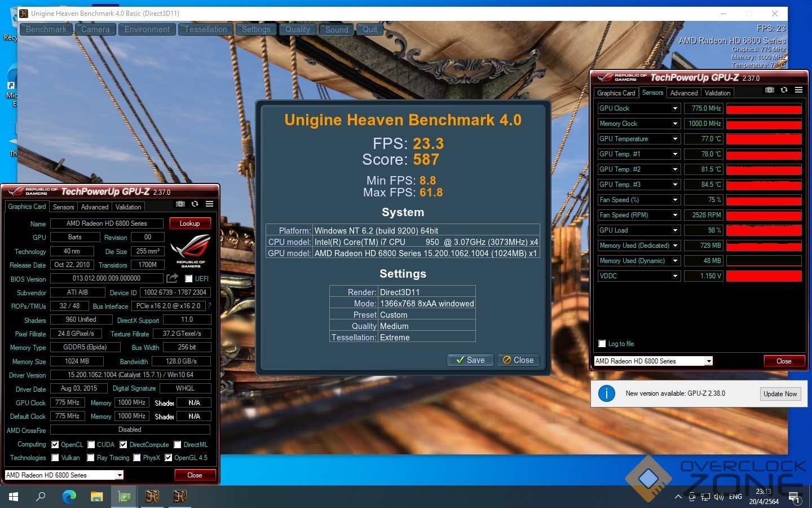Open Quality menu in Heaven toolbar

298,29
